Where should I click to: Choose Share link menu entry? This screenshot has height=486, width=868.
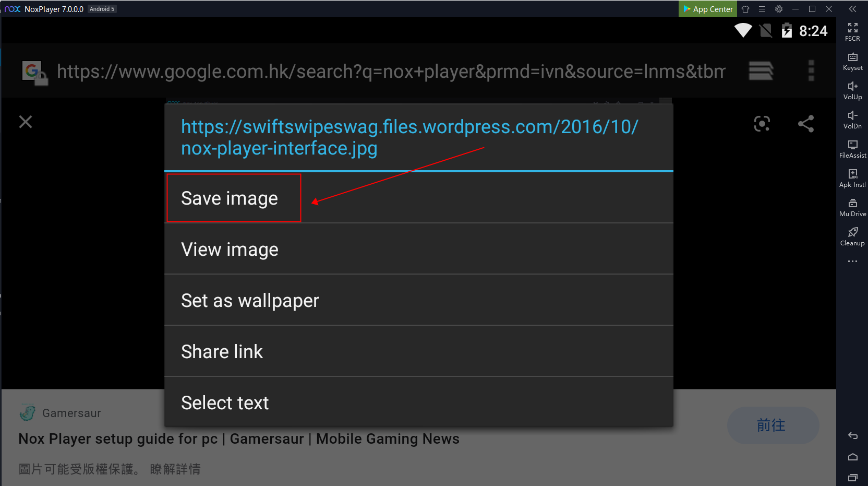point(419,352)
